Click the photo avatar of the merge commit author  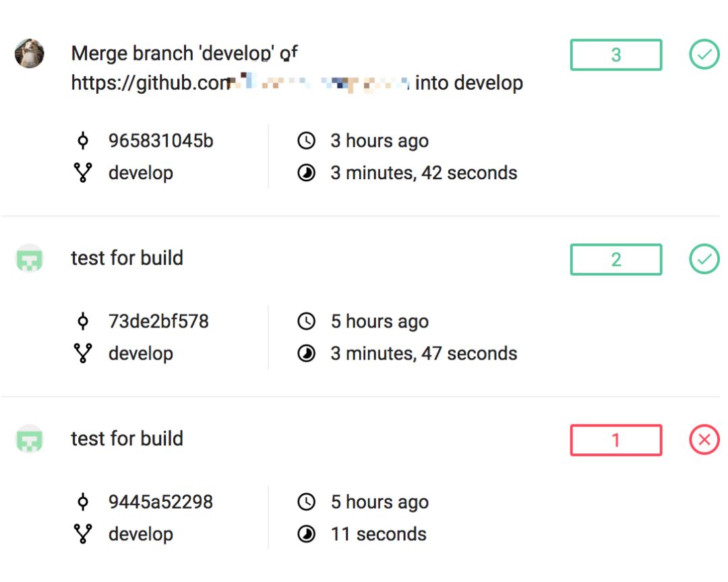30,53
